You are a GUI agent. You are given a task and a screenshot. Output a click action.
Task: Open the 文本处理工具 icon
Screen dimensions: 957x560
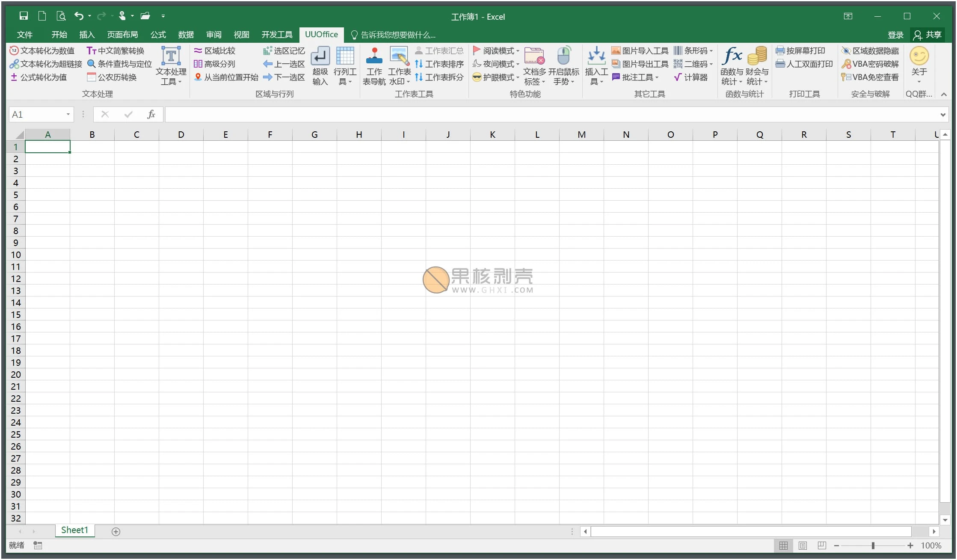point(171,56)
